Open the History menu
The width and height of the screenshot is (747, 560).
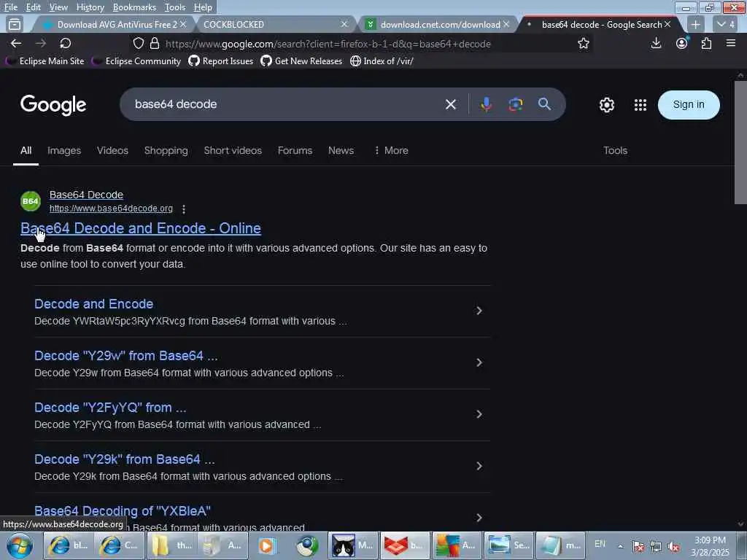click(x=90, y=7)
